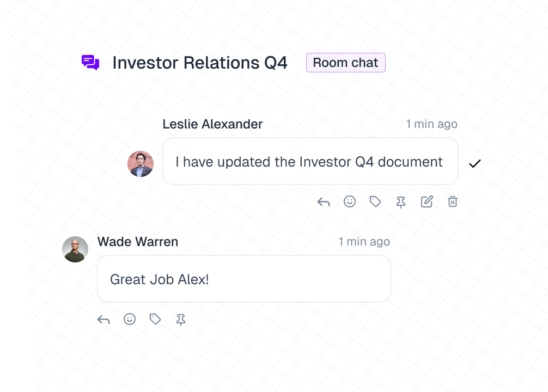Edit Leslie's message with the pencil icon
This screenshot has width=548, height=392.
click(x=427, y=201)
